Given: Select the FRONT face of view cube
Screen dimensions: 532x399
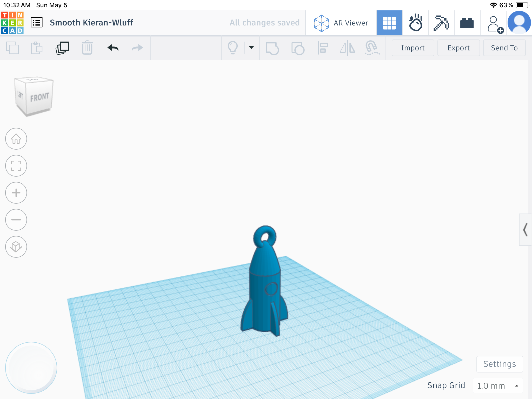Looking at the screenshot, I should [x=39, y=97].
